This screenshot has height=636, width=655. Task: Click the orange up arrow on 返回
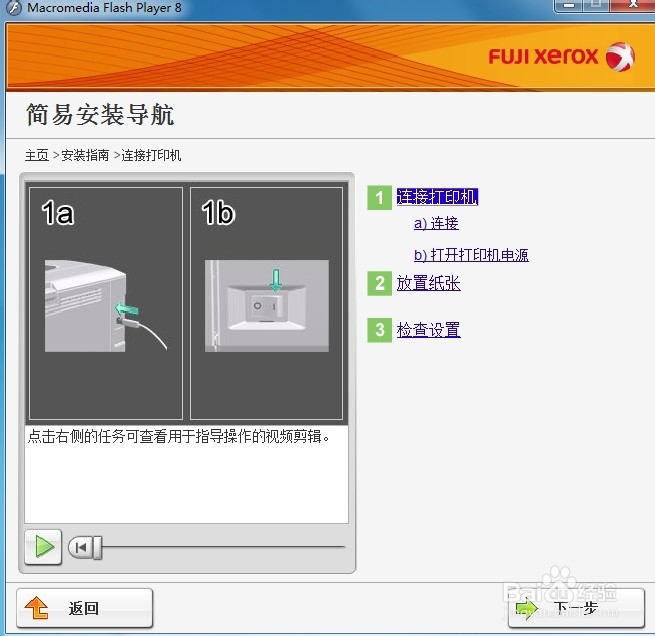click(37, 608)
